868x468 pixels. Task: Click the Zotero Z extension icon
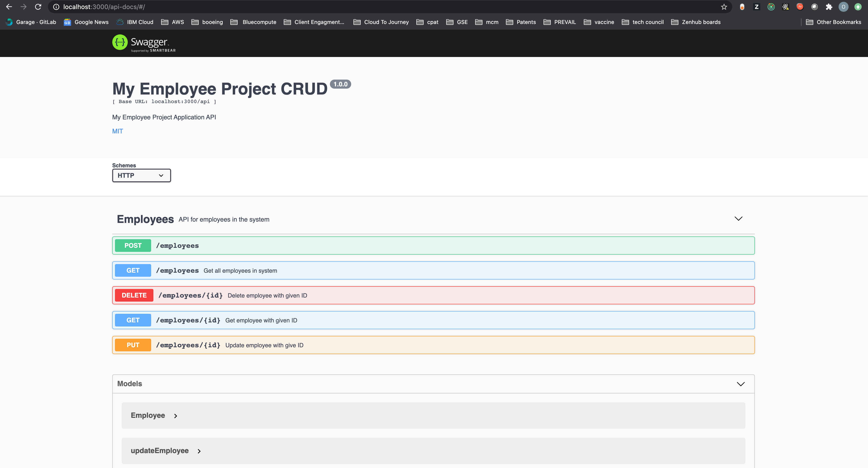tap(756, 7)
